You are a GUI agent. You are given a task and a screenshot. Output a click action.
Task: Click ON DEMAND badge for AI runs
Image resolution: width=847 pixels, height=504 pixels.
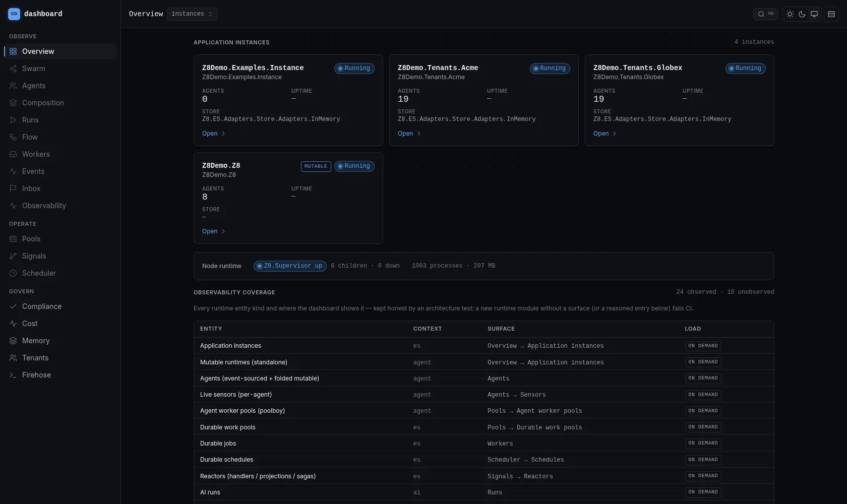[703, 492]
